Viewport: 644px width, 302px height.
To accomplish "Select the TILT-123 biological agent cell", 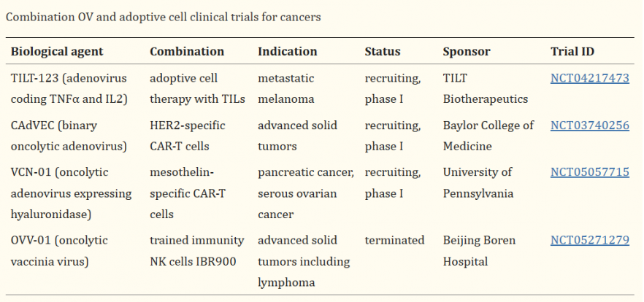I will [x=70, y=88].
